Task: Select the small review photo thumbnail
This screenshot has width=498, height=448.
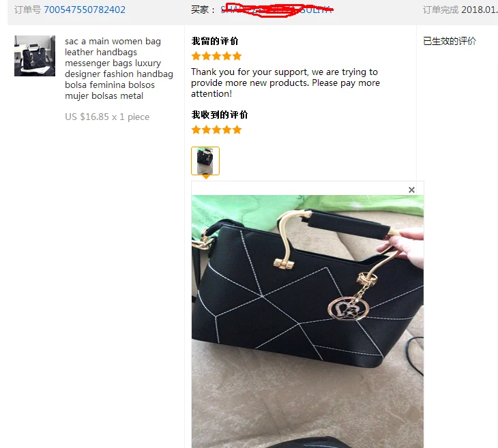Action: point(205,161)
